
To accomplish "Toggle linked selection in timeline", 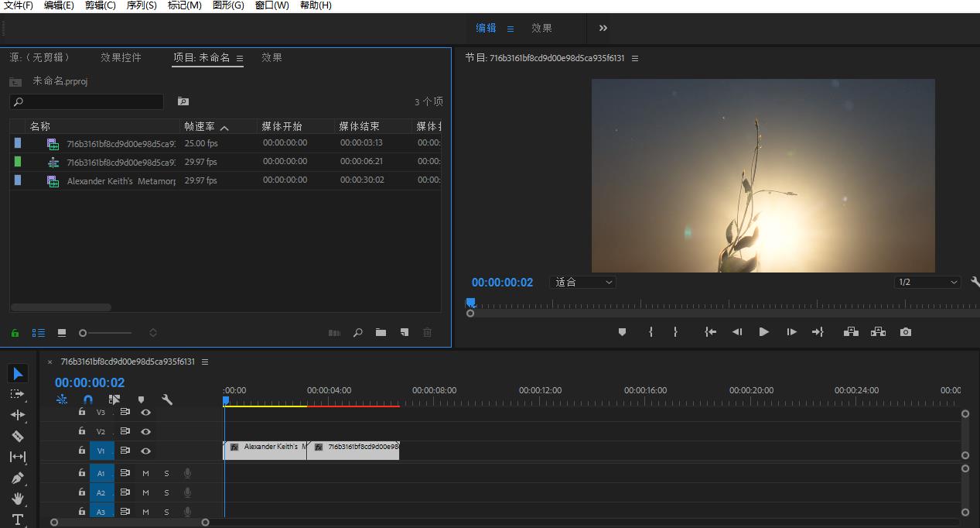I will pos(114,400).
